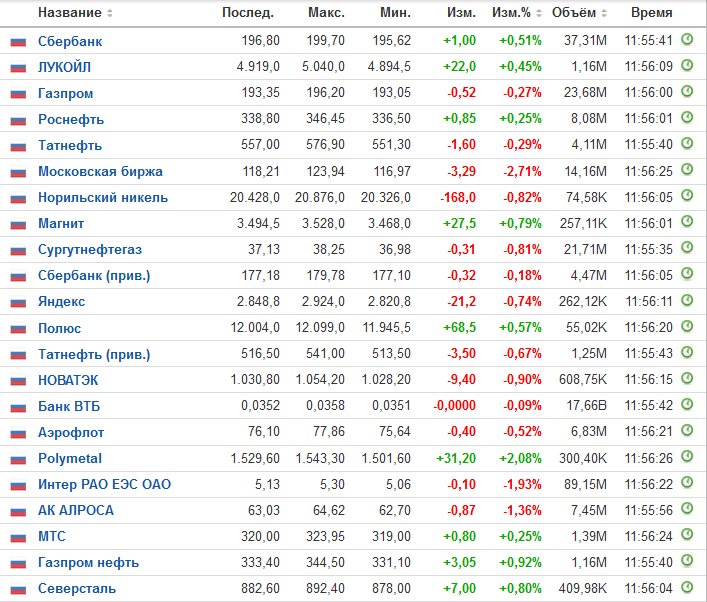Open the АК АЛРОСА stock link
This screenshot has height=602, width=707.
76,511
